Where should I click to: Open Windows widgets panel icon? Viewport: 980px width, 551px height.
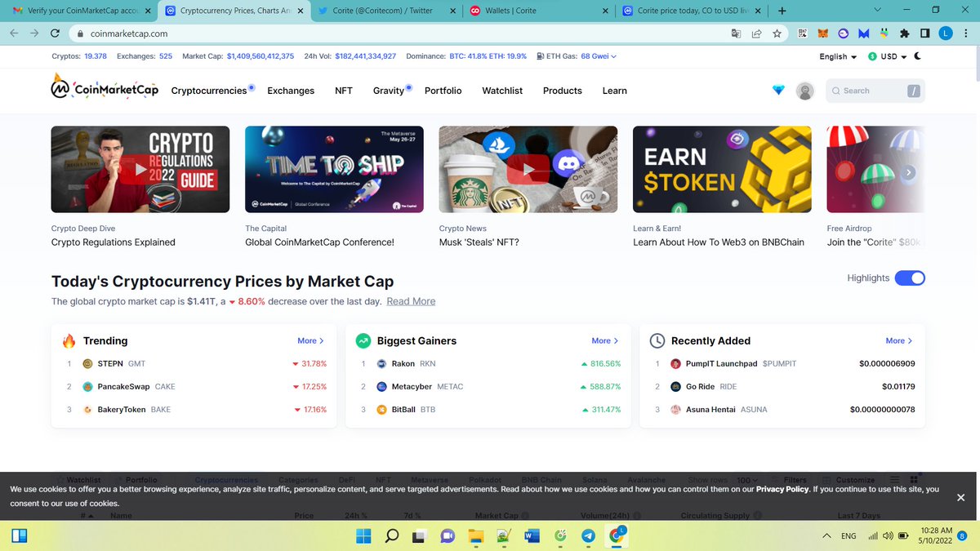pos(20,536)
